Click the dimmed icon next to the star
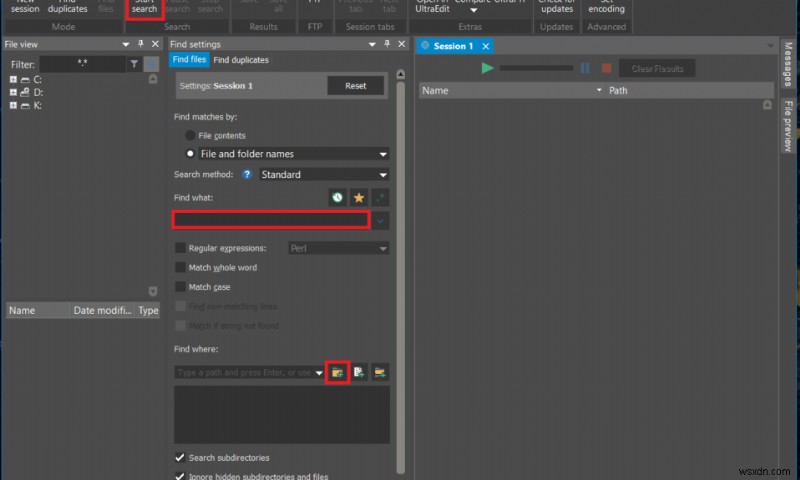 [x=380, y=197]
